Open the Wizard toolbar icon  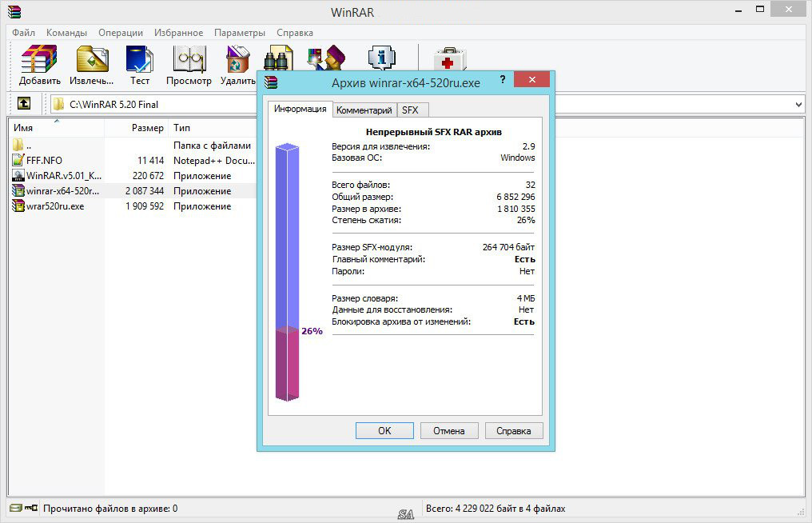326,58
